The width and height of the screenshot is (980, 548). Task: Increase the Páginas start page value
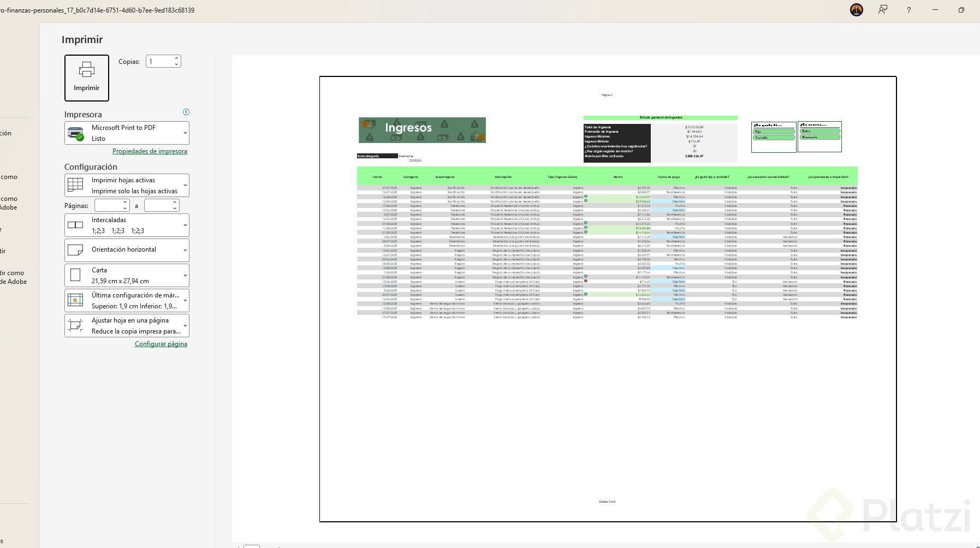(x=126, y=202)
